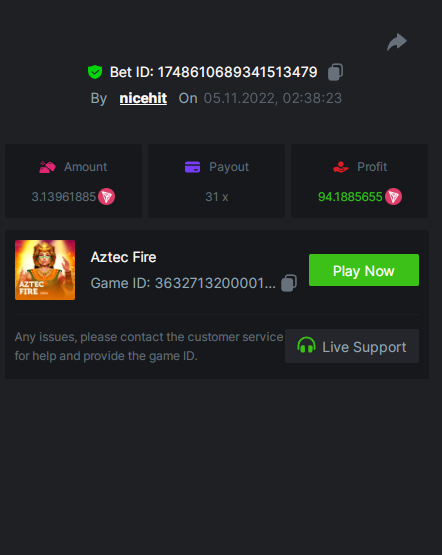Click the 31 x payout value
Screen dimensions: 442x555
217,197
